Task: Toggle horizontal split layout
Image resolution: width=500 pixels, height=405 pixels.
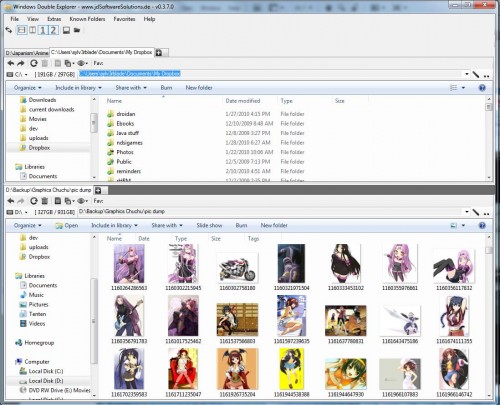Action: [22, 30]
